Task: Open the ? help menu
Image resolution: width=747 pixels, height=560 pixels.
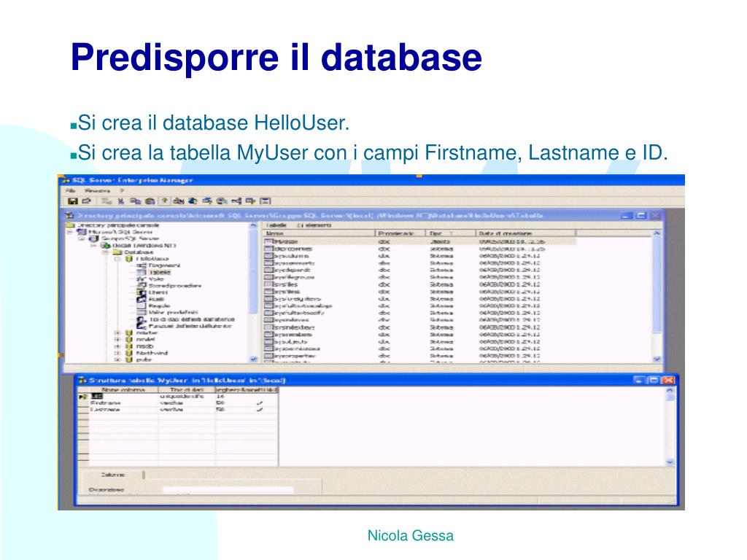Action: point(122,190)
